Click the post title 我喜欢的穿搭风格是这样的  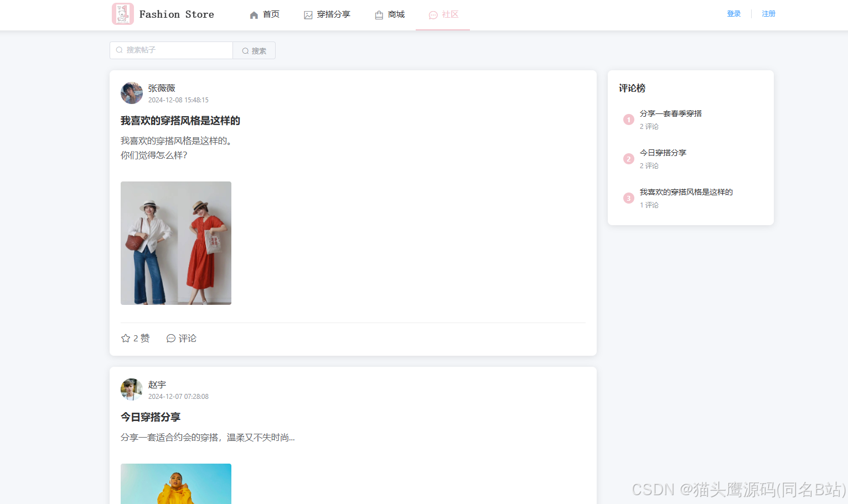pyautogui.click(x=180, y=121)
